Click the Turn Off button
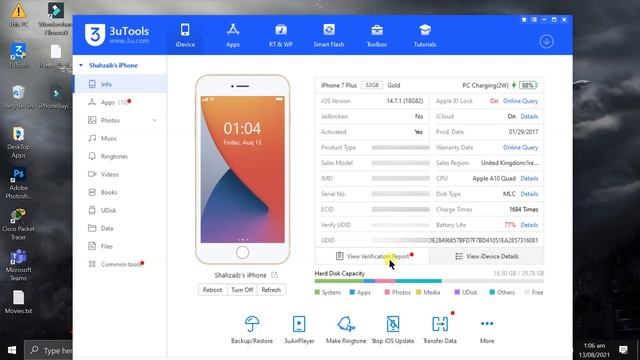640x360 pixels. pyautogui.click(x=242, y=290)
